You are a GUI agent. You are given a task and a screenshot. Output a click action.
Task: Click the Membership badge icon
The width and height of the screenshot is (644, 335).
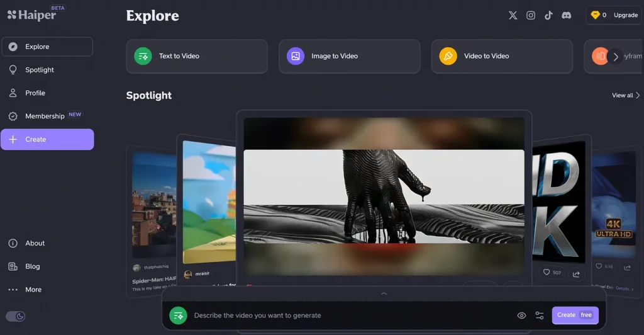point(13,116)
